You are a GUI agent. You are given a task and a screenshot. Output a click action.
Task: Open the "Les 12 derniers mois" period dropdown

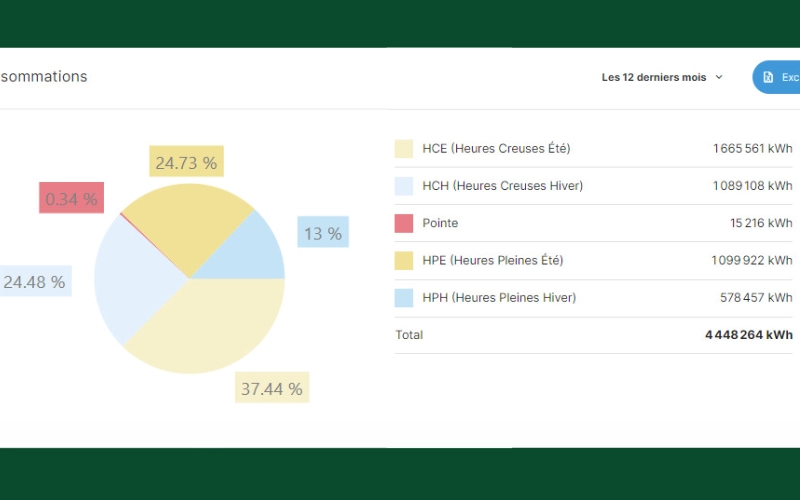tap(654, 77)
